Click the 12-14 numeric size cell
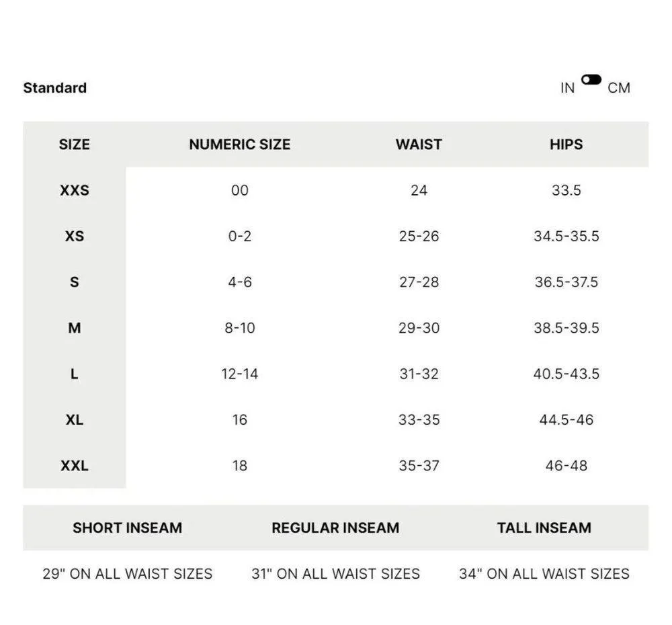 click(239, 374)
